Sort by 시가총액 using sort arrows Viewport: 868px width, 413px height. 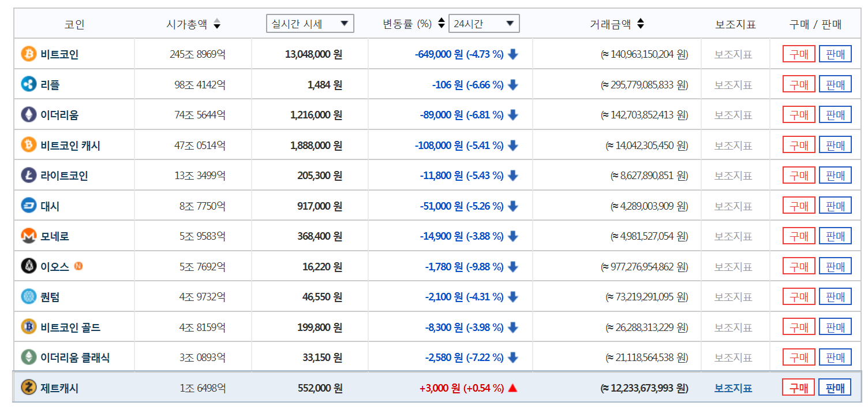(217, 24)
